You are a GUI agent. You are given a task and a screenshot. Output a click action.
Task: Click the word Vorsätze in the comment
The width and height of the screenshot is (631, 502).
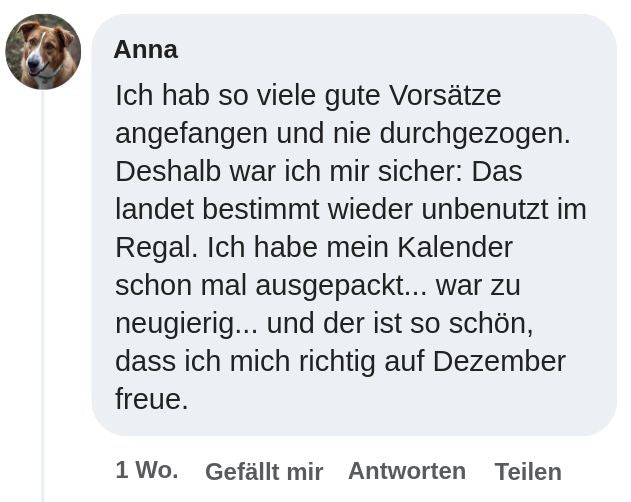coord(445,95)
